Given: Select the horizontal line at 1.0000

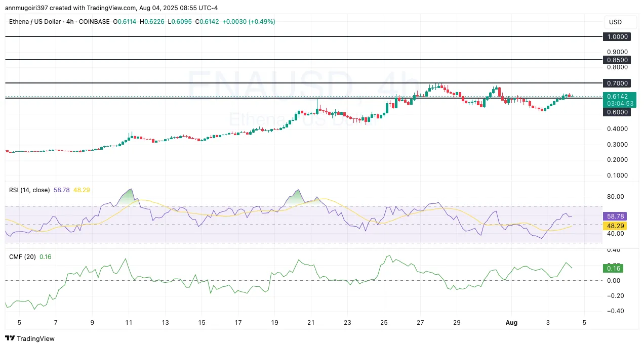Looking at the screenshot, I should (x=304, y=37).
